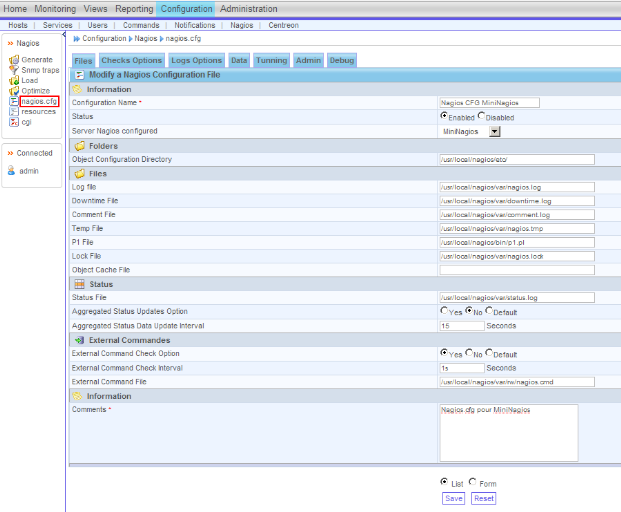Click the Load icon in sidebar
The image size is (621, 512).
(x=13, y=80)
